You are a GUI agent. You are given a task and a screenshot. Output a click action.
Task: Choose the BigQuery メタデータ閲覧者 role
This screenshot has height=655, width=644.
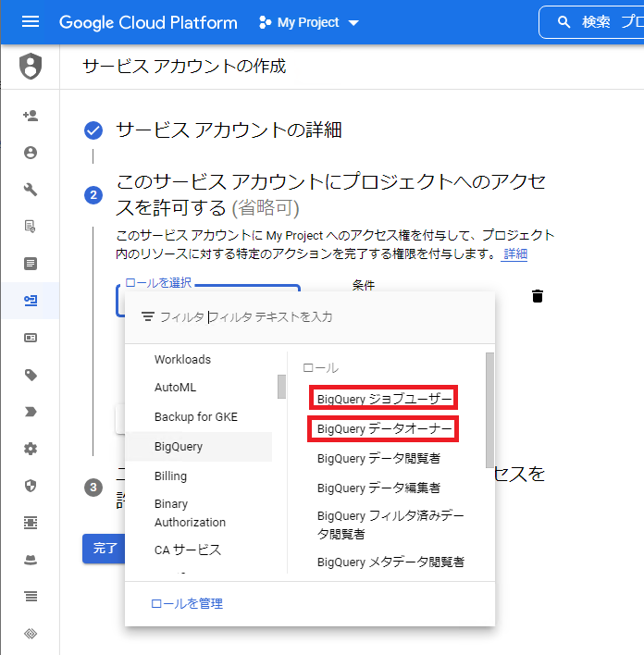390,562
